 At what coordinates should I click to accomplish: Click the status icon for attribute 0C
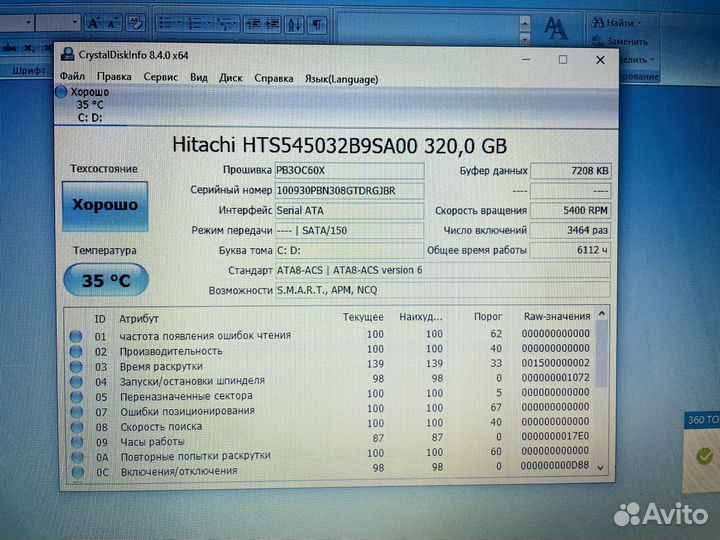78,472
